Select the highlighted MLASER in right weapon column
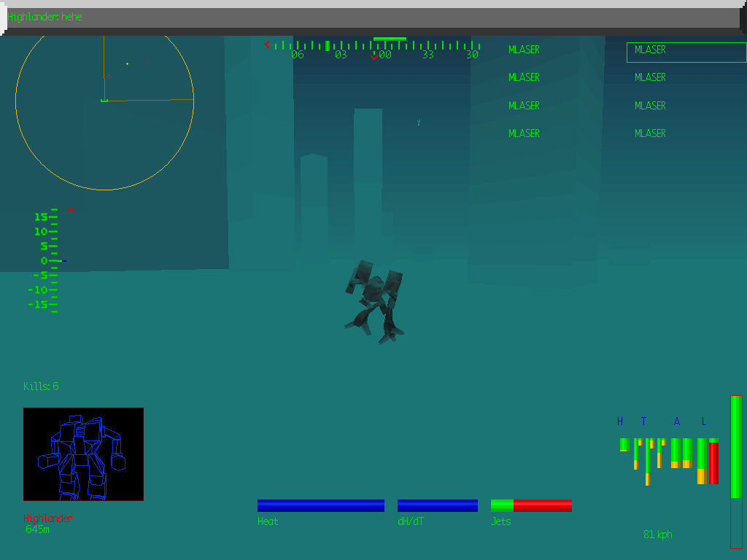The height and width of the screenshot is (560, 747). [650, 50]
